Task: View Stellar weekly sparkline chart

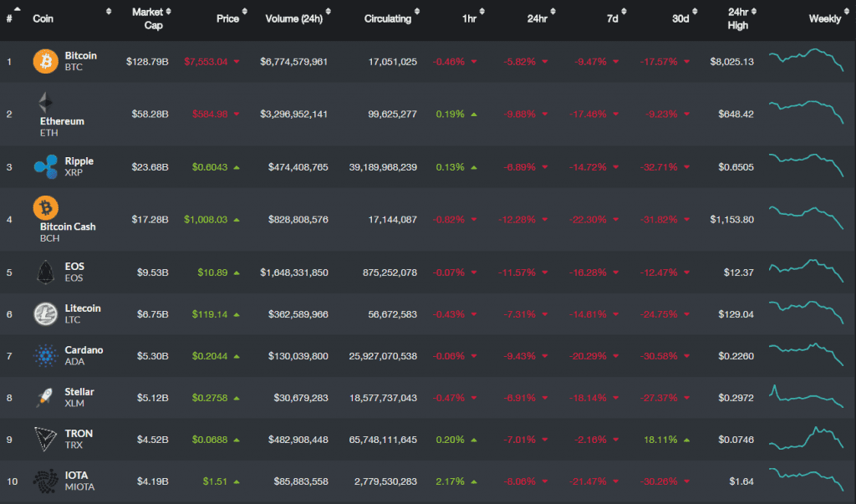Action: tap(807, 396)
